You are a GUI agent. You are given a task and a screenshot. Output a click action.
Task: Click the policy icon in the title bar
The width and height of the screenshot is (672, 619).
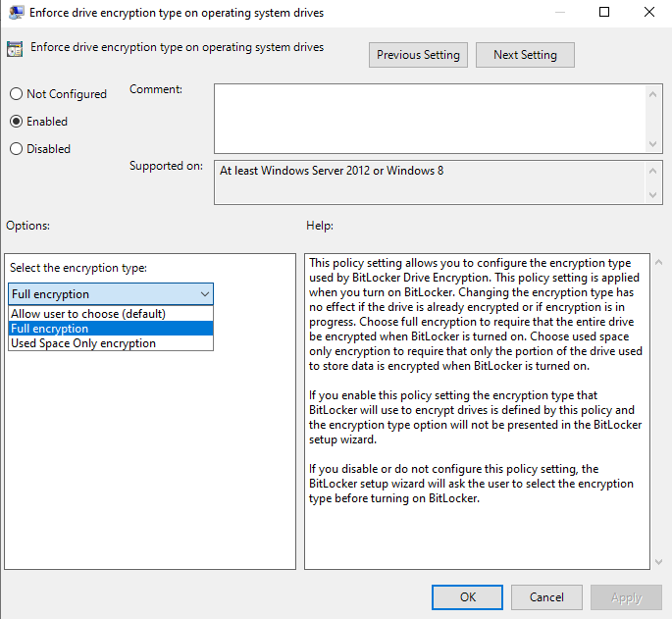(16, 13)
